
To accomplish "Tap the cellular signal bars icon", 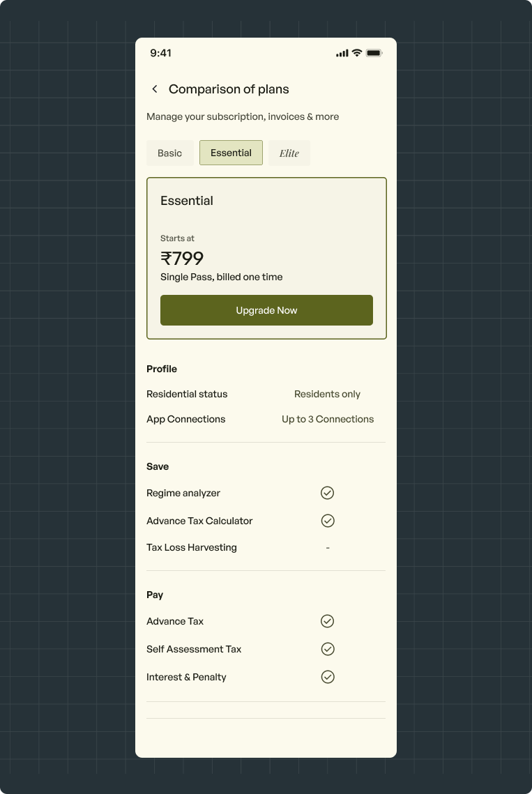I will tap(342, 53).
